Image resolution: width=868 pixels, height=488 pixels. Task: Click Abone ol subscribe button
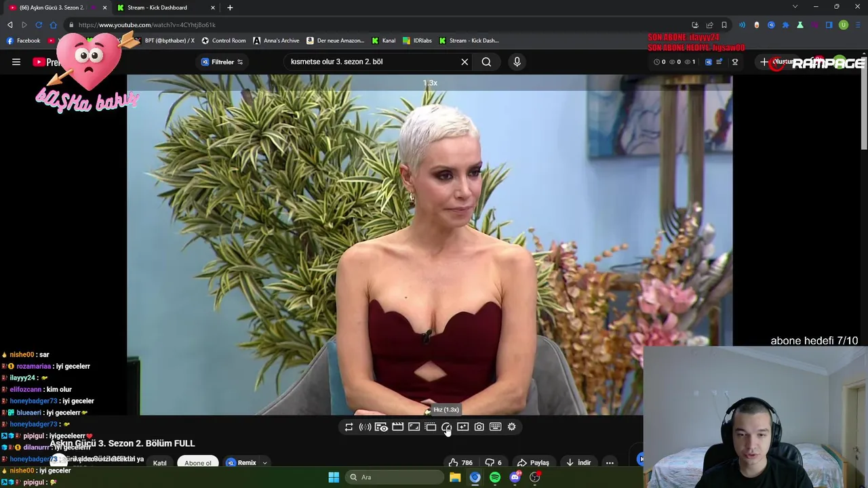[x=198, y=463]
